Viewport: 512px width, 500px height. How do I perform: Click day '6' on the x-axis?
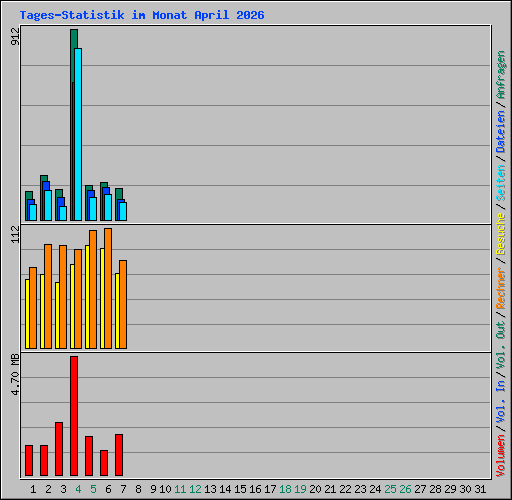click(108, 489)
